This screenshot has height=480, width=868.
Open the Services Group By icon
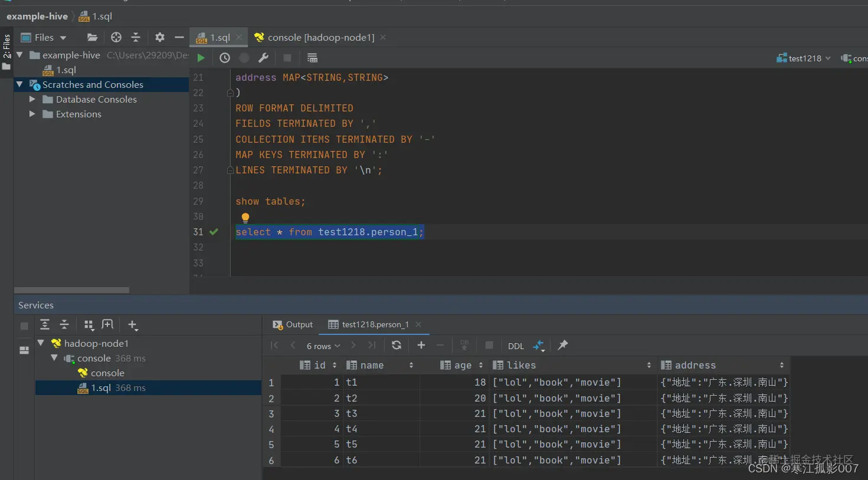(89, 324)
